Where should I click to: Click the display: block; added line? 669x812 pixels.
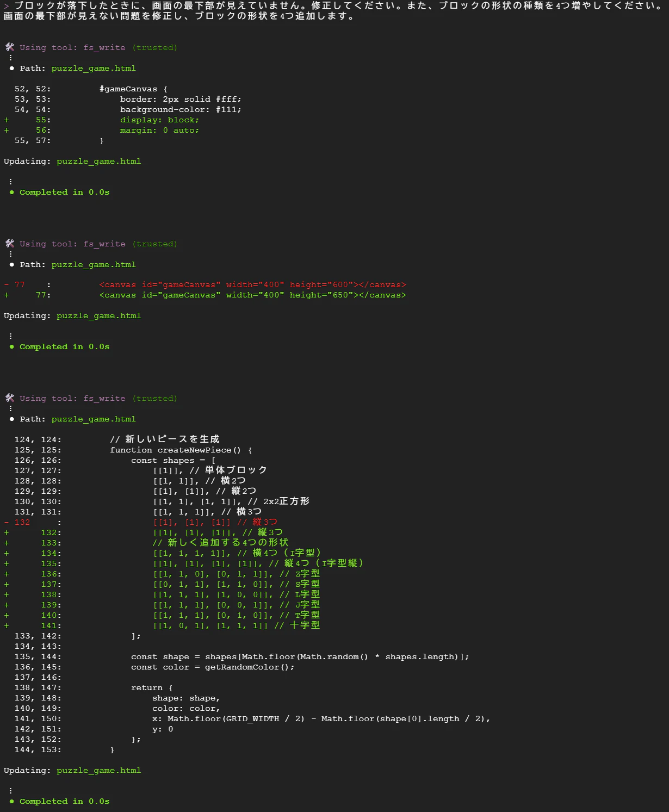point(159,120)
